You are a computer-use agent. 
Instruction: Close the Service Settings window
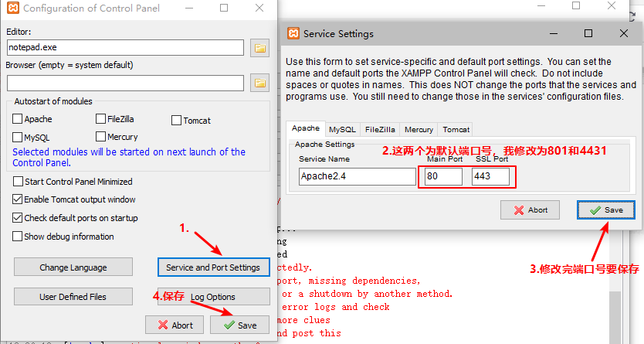(623, 33)
